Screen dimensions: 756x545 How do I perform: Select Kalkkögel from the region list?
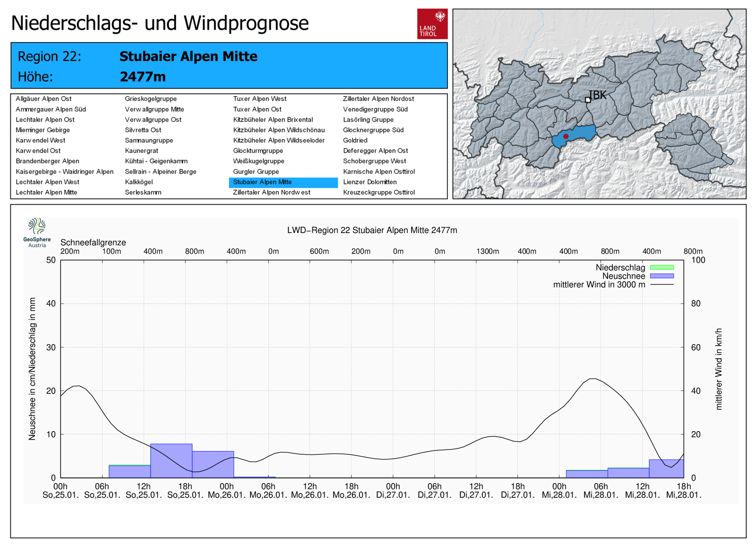[x=138, y=182]
